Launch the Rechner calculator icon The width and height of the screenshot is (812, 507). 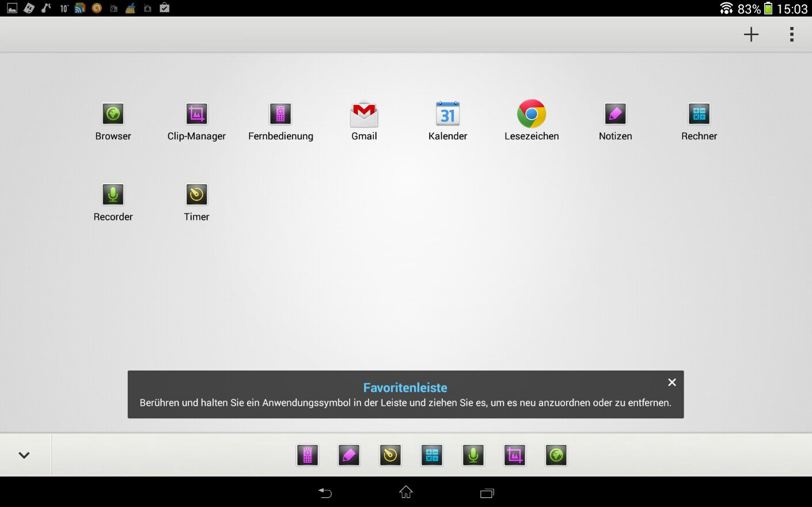coord(699,114)
